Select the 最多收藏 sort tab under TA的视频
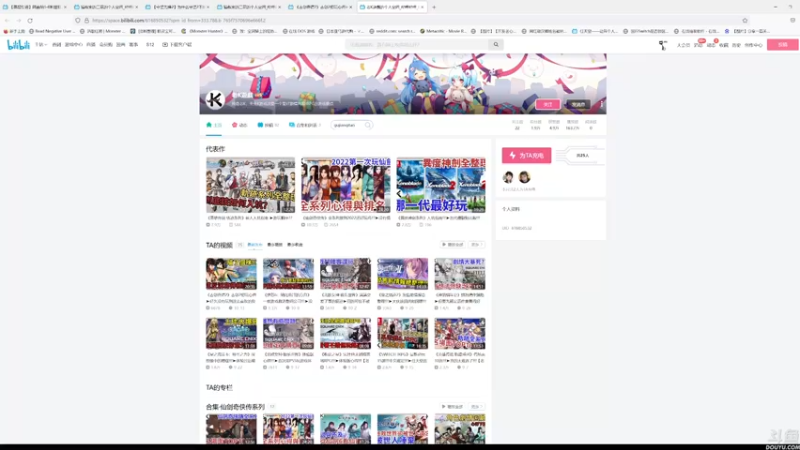800x450 pixels. pyautogui.click(x=295, y=245)
